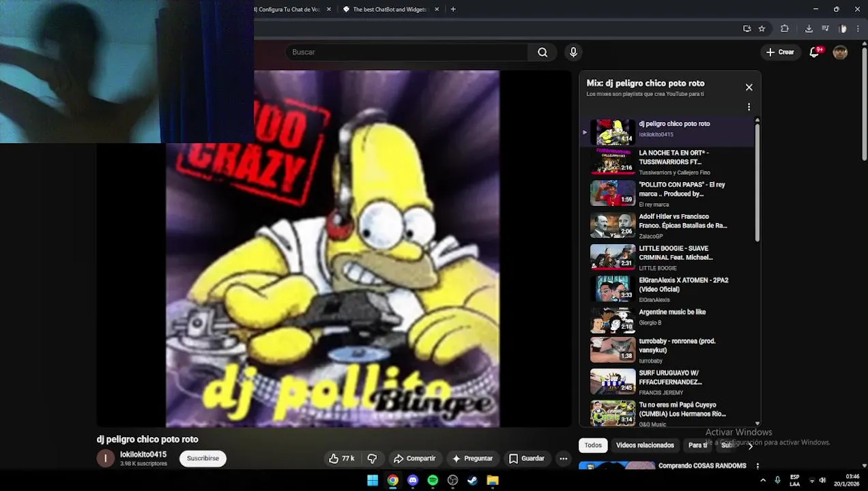Select the Para ti chip
This screenshot has width=868, height=491.
697,445
